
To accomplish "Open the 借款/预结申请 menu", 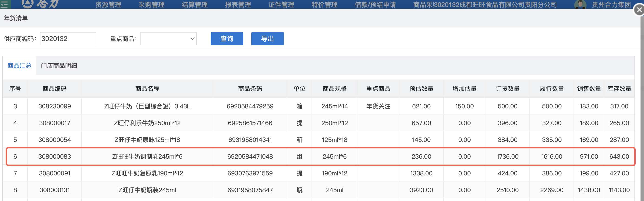I will click(x=375, y=4).
